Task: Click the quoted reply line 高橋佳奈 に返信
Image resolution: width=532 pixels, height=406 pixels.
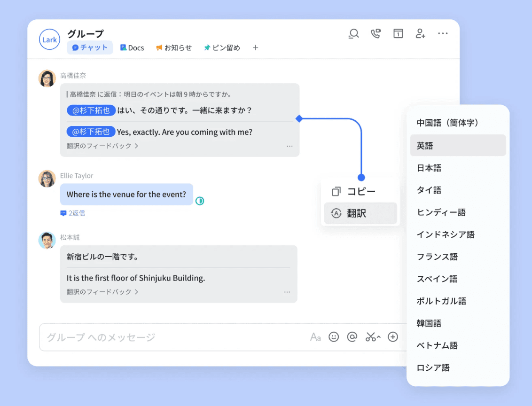Action: (x=149, y=94)
